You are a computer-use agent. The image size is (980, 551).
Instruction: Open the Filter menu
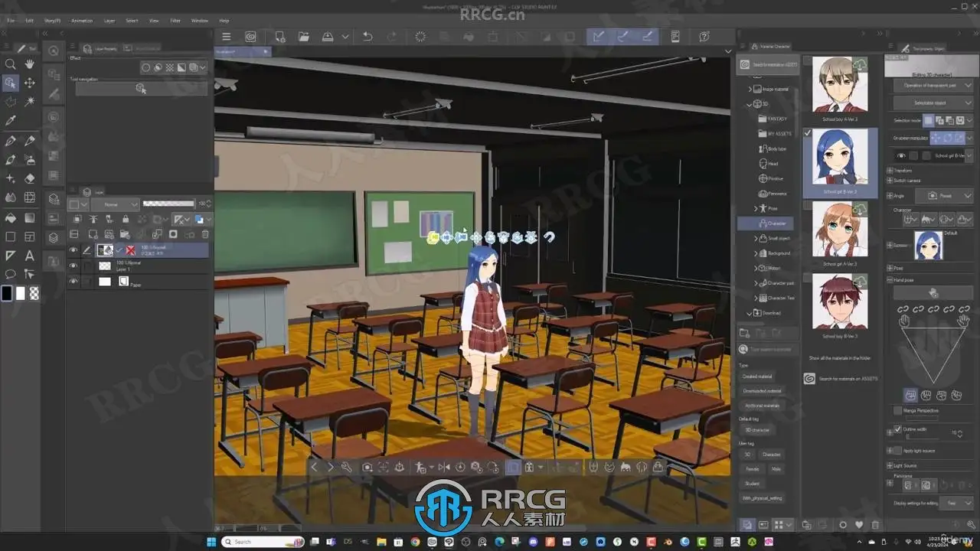175,21
